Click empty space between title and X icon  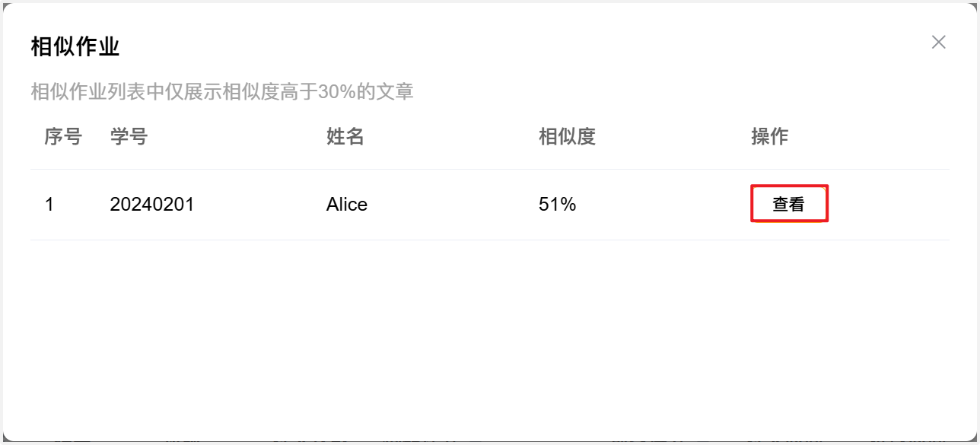coord(533,46)
